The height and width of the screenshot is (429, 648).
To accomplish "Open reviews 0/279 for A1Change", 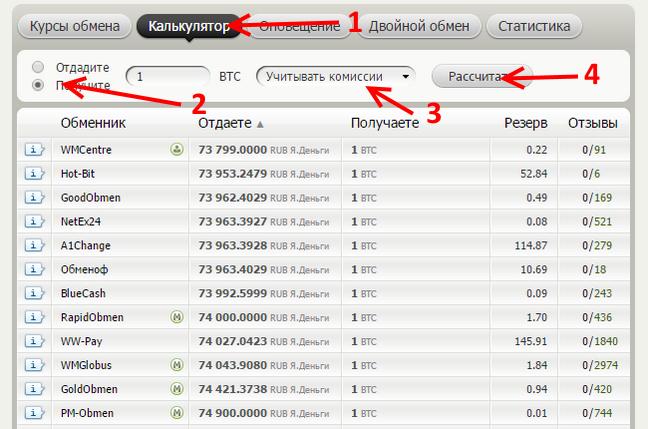I will point(597,245).
